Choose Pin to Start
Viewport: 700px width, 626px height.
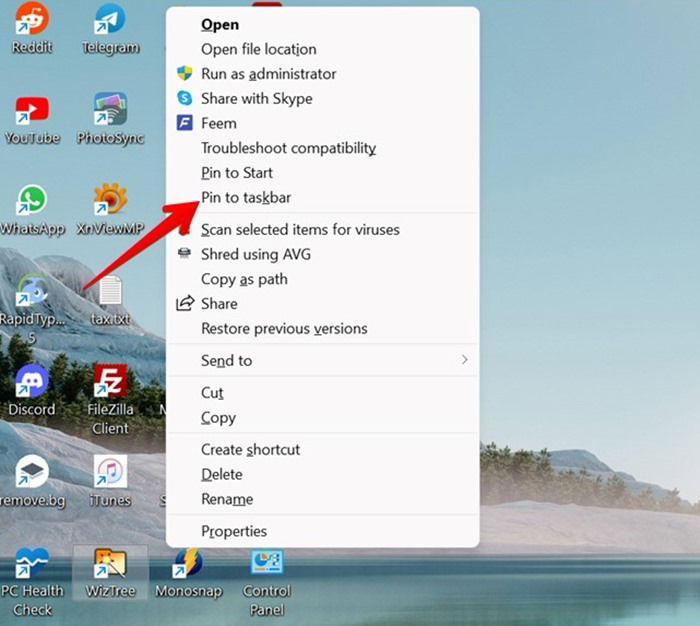tap(322, 173)
